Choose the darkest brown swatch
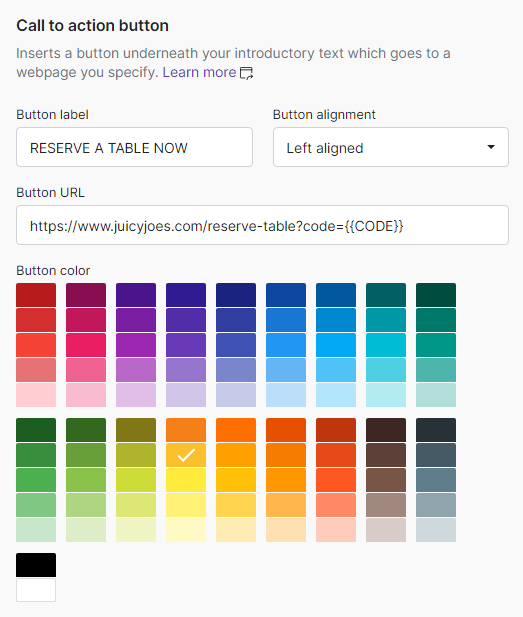The width and height of the screenshot is (523, 617). [x=386, y=430]
